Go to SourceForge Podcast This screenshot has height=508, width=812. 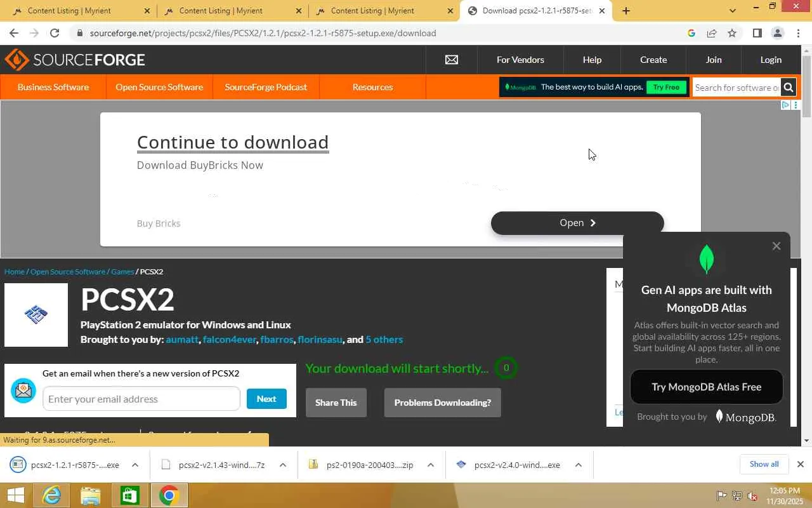(x=266, y=87)
